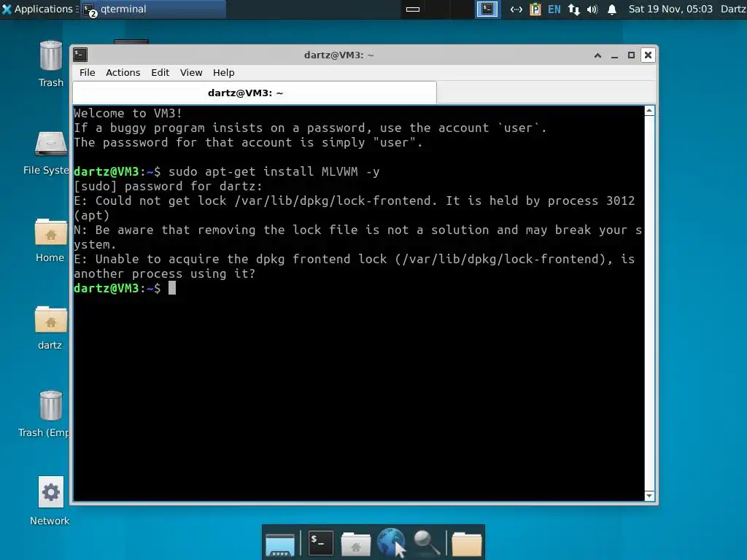Select the dartz folder desktop icon
This screenshot has width=747, height=560.
pos(50,328)
